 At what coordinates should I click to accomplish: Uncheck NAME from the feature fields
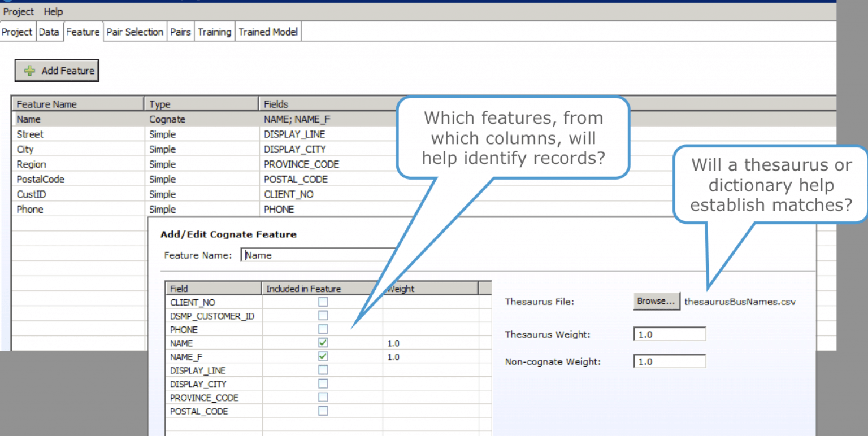(x=323, y=343)
